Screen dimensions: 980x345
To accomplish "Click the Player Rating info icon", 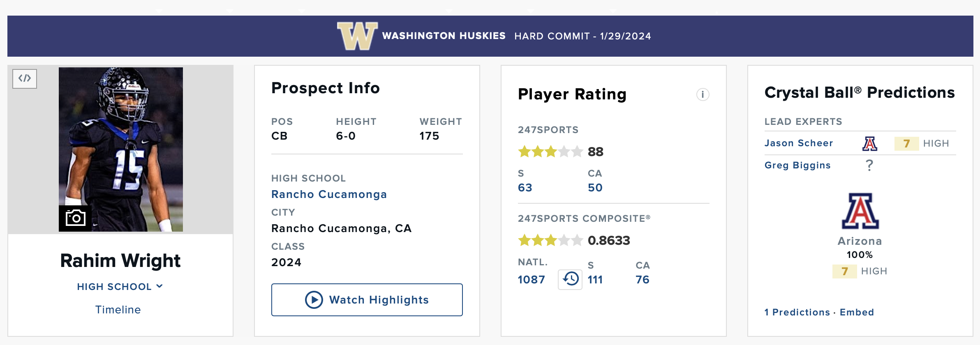I will [703, 94].
